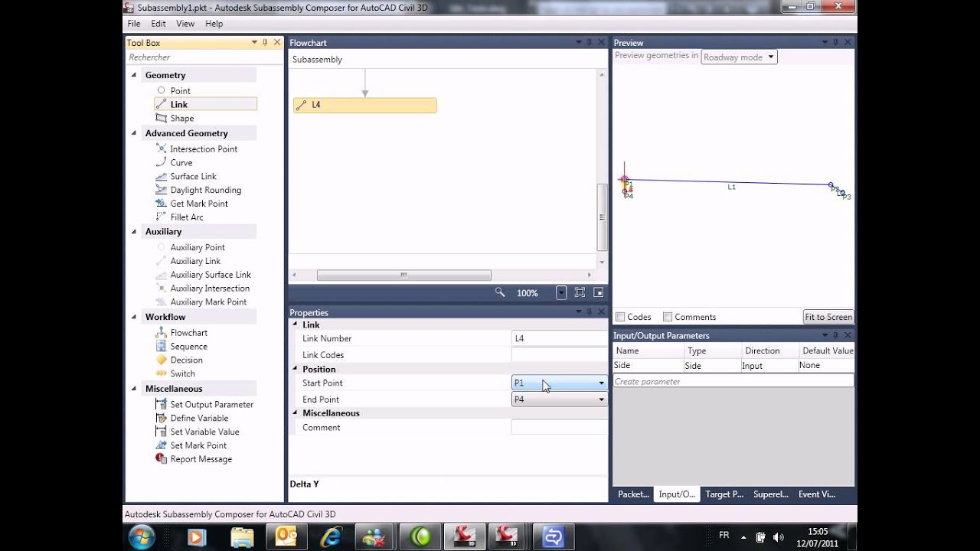Select the Flowchart workflow element

pyautogui.click(x=188, y=333)
